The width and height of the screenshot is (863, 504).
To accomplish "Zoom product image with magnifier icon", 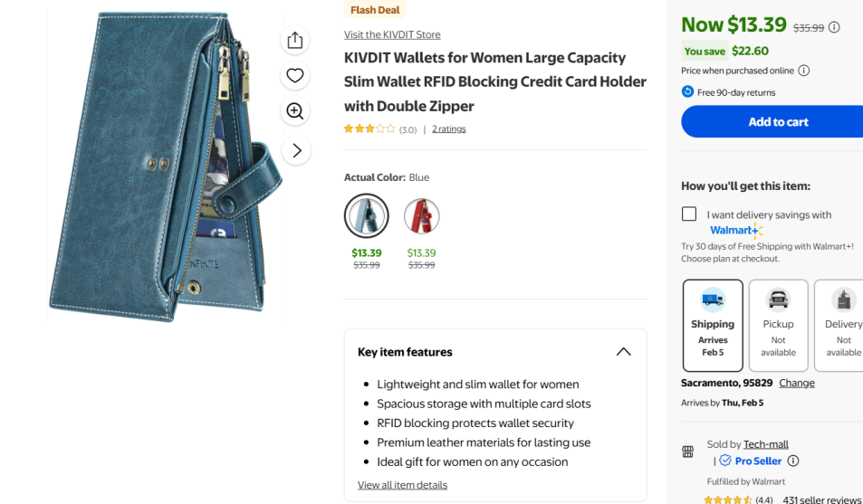I will tap(295, 111).
